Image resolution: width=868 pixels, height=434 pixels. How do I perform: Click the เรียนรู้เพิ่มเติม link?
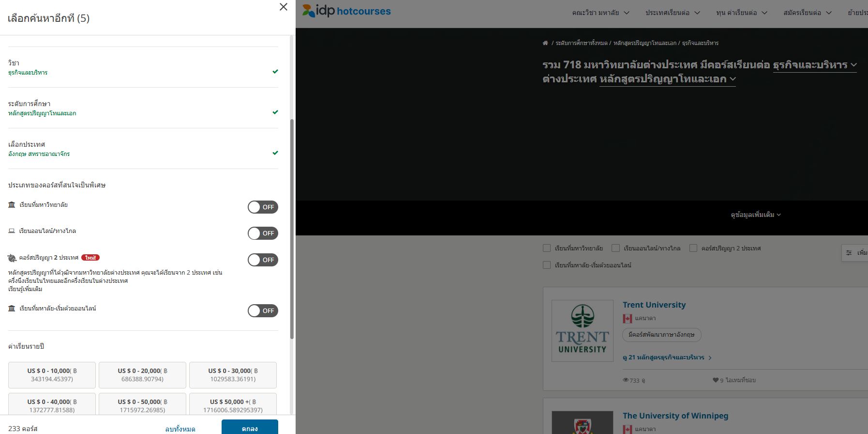point(25,289)
